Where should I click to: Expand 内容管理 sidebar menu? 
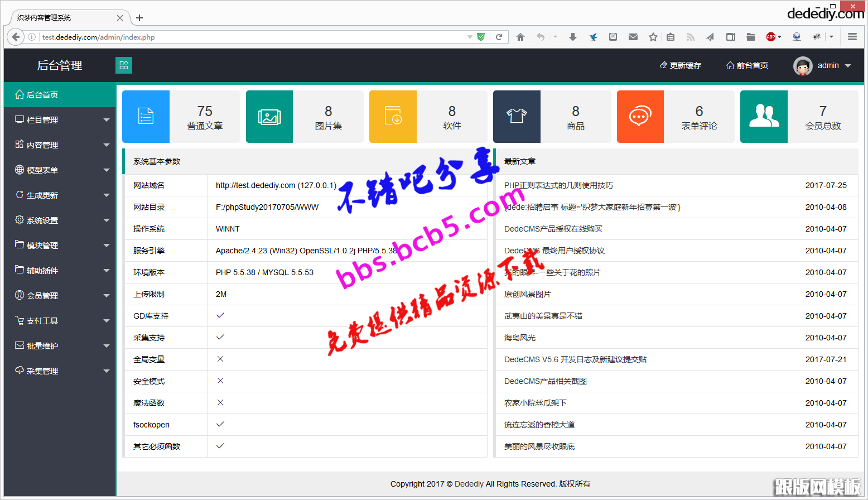(x=60, y=145)
